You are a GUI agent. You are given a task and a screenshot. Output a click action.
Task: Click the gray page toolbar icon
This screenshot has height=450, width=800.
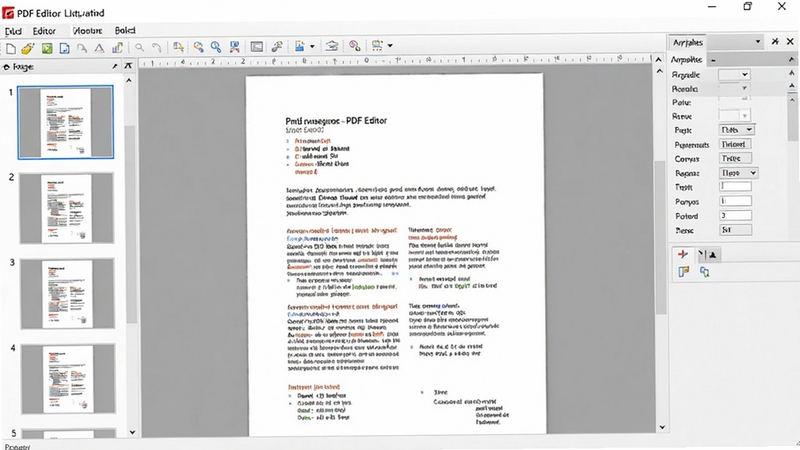[x=82, y=48]
